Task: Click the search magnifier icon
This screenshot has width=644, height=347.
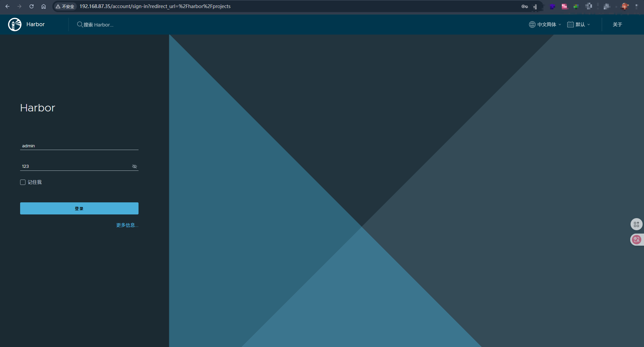Action: (x=80, y=24)
